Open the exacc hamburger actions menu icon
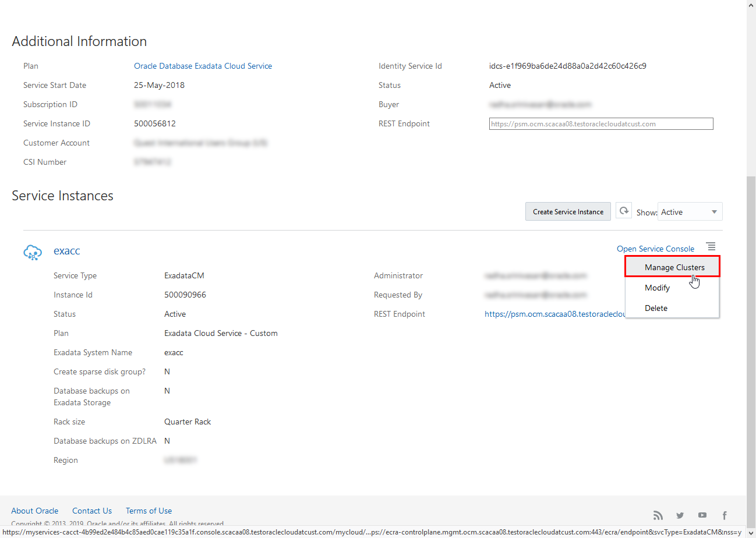The image size is (756, 538). pyautogui.click(x=711, y=247)
